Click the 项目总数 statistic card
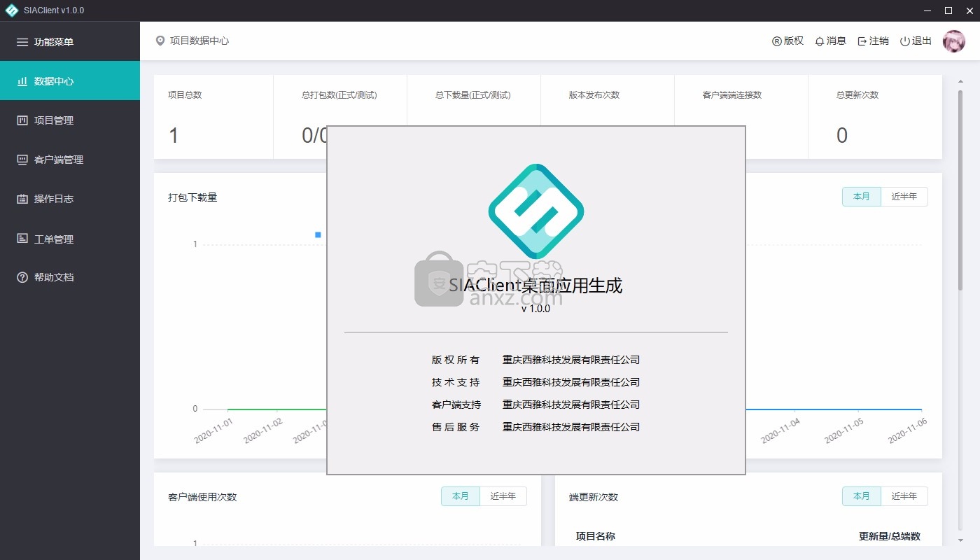The image size is (980, 560). [x=213, y=117]
